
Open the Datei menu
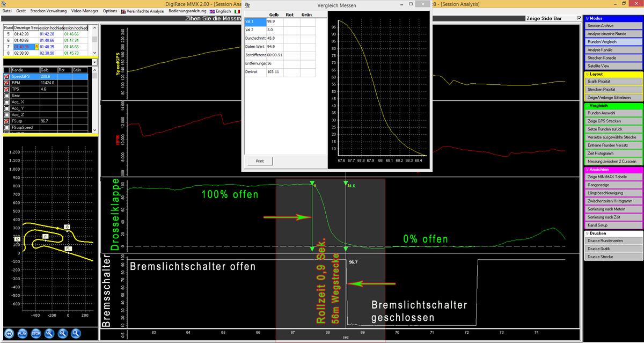click(x=7, y=11)
